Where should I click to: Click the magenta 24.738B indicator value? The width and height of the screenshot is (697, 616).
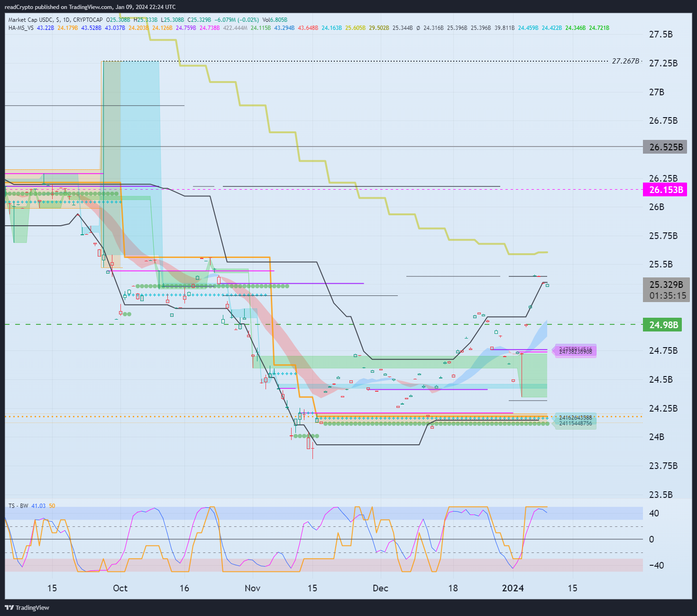[210, 28]
